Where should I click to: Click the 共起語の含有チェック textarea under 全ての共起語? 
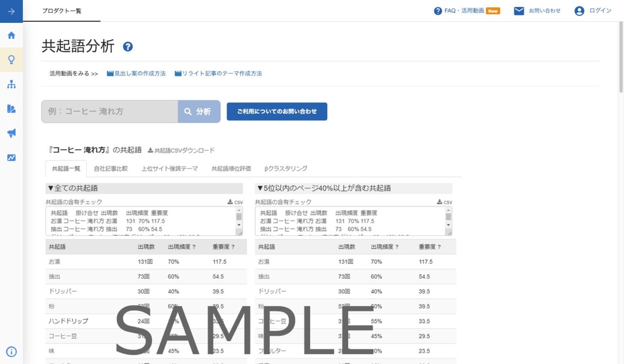(144, 221)
